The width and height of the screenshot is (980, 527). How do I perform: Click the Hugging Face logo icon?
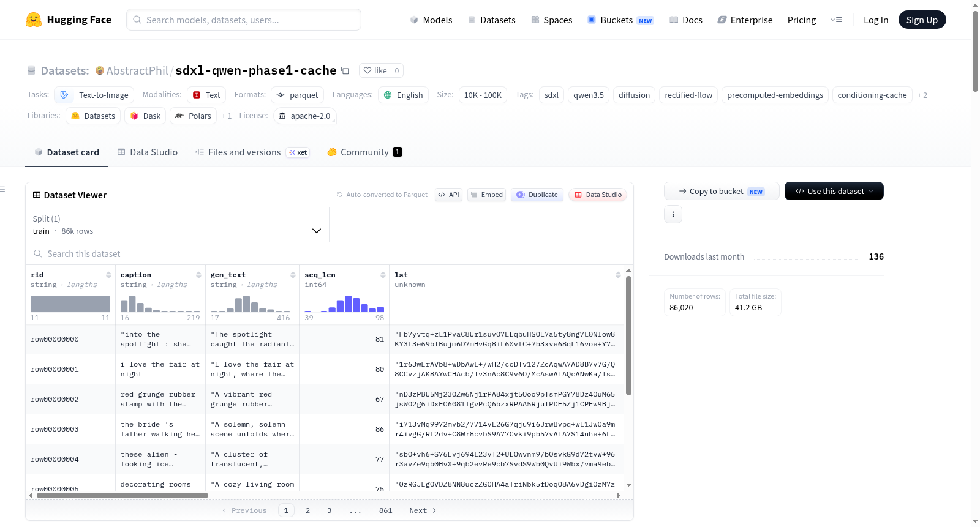pyautogui.click(x=34, y=20)
